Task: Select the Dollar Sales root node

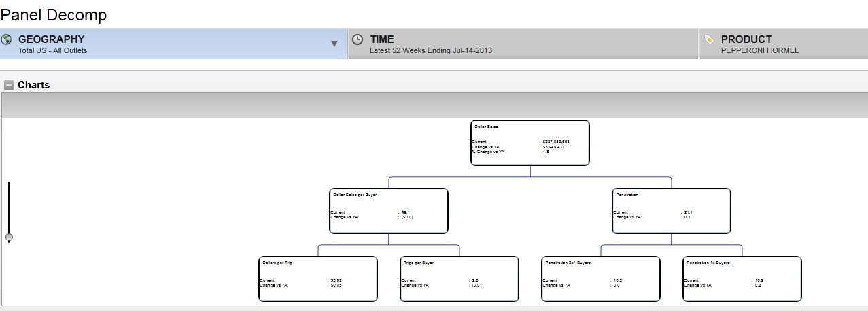Action: click(530, 143)
